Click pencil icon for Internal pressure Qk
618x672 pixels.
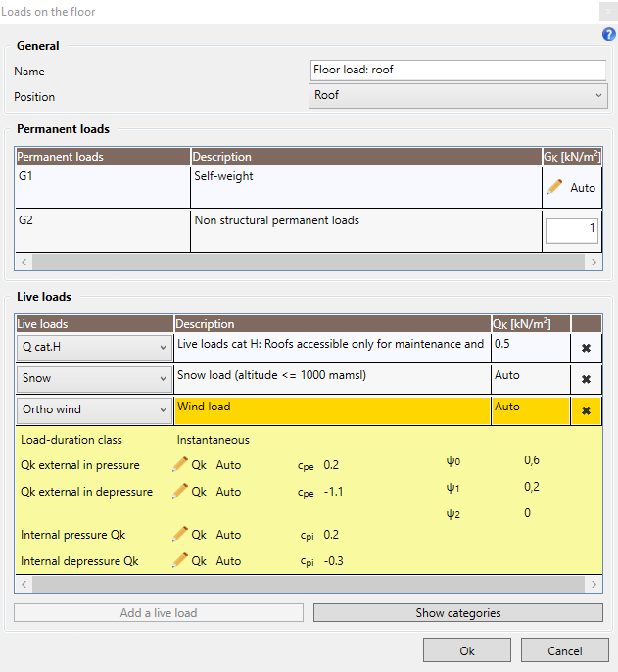point(180,534)
